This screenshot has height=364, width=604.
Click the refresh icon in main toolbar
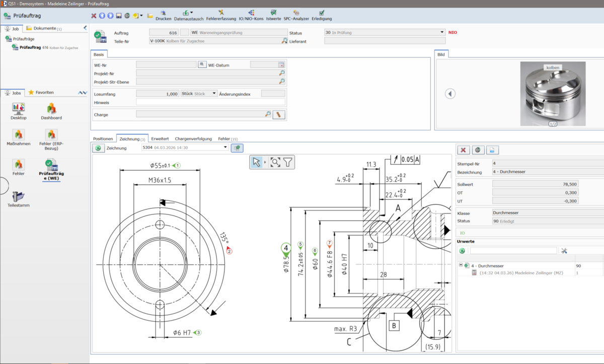[x=127, y=16]
